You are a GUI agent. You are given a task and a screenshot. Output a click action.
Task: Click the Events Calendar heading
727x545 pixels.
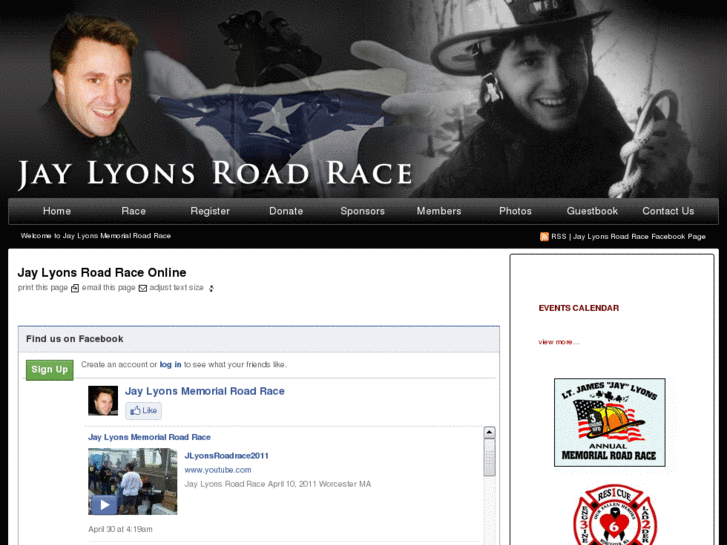(579, 308)
